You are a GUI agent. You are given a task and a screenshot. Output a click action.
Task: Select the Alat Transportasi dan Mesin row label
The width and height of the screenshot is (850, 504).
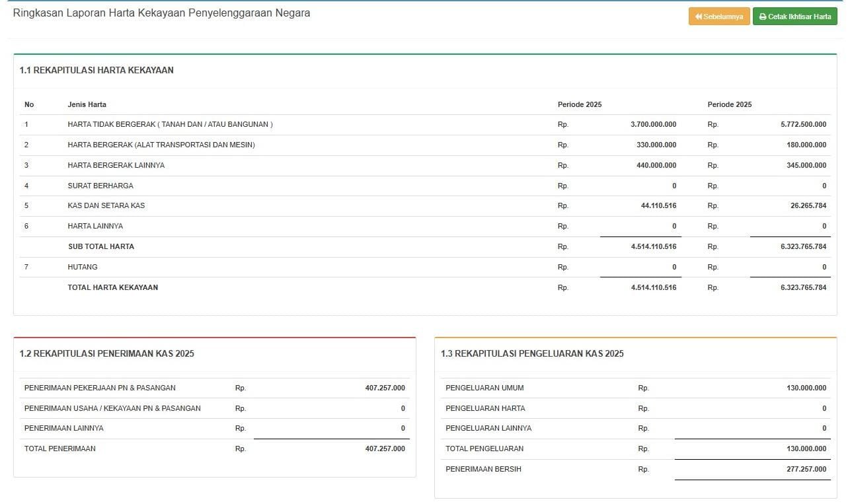coord(161,145)
